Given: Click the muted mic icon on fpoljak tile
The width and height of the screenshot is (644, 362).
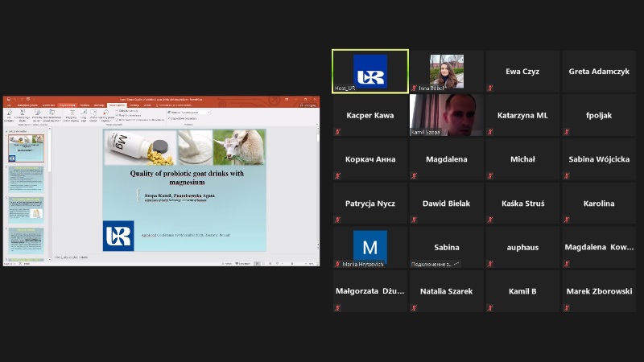Looking at the screenshot, I should pyautogui.click(x=567, y=132).
